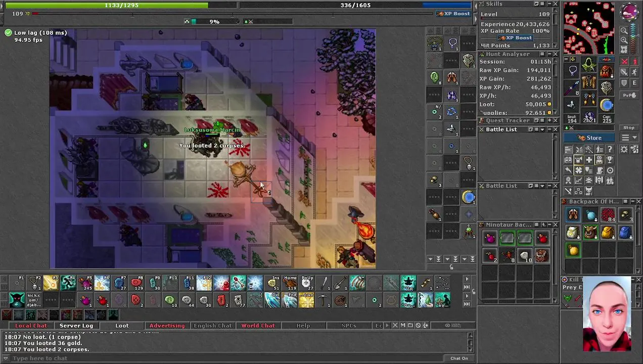643x364 pixels.
Task: Enable chase opponent running man mode
Action: click(x=635, y=72)
